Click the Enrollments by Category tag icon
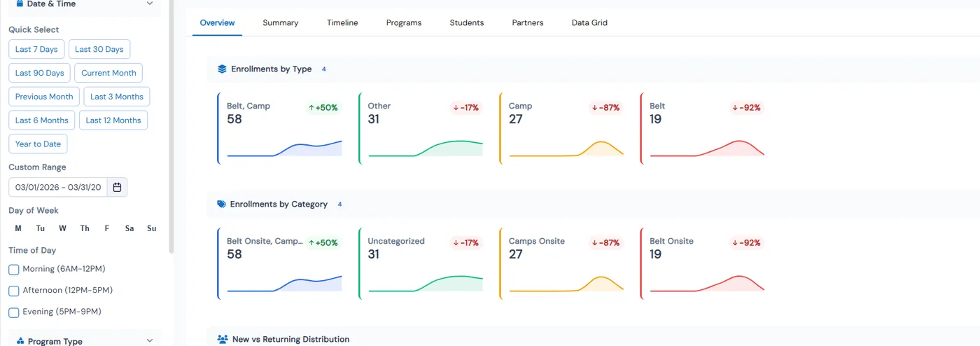The image size is (980, 346). pyautogui.click(x=222, y=205)
